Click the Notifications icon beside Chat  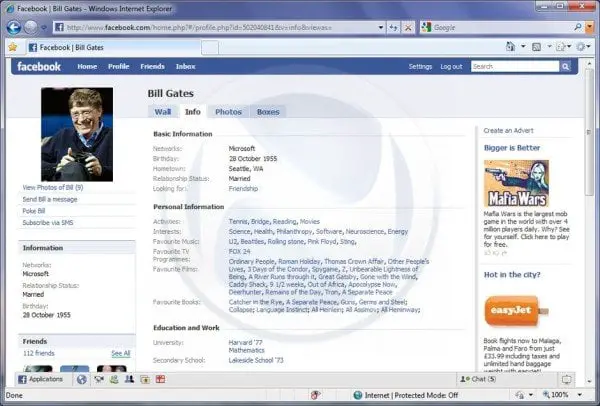pyautogui.click(x=566, y=380)
